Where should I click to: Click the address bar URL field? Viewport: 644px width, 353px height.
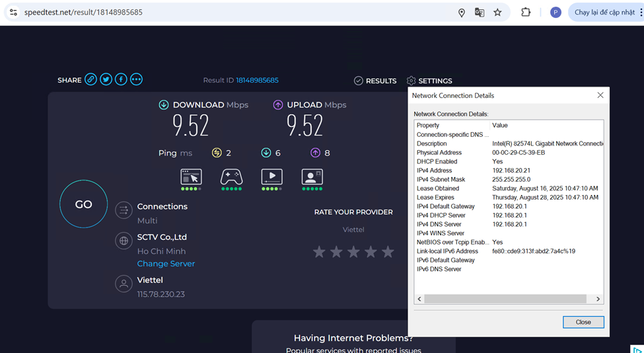click(x=231, y=13)
